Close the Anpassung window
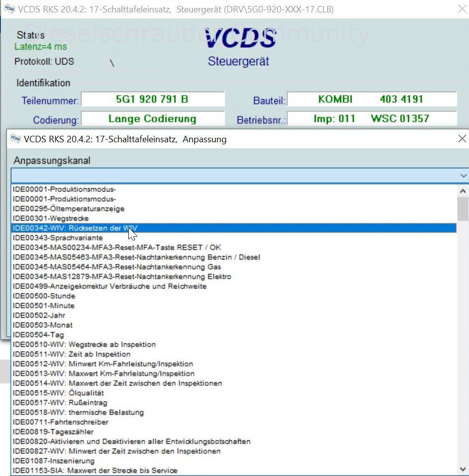The width and height of the screenshot is (469, 476). tap(462, 139)
